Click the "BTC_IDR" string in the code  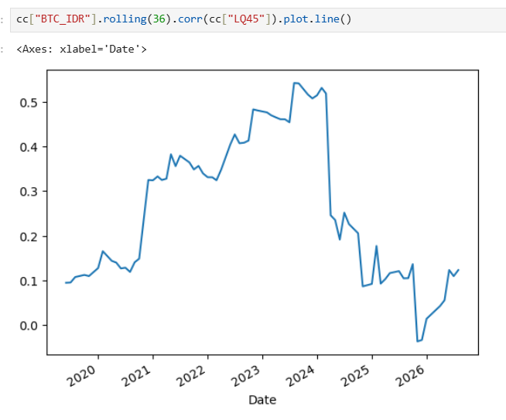coord(62,19)
